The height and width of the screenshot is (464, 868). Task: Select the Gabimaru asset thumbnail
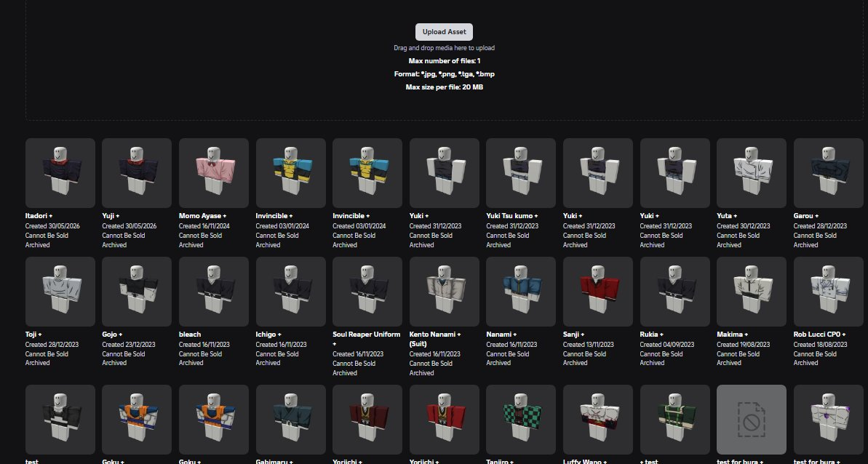(x=290, y=420)
